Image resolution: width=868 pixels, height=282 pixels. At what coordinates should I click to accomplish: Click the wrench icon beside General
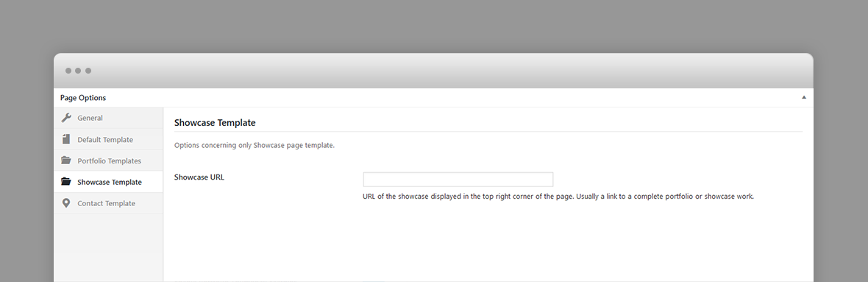click(x=66, y=118)
